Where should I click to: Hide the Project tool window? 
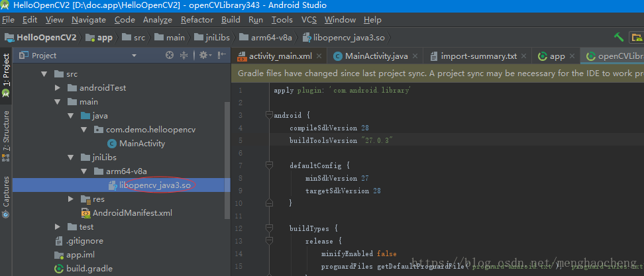[222, 55]
